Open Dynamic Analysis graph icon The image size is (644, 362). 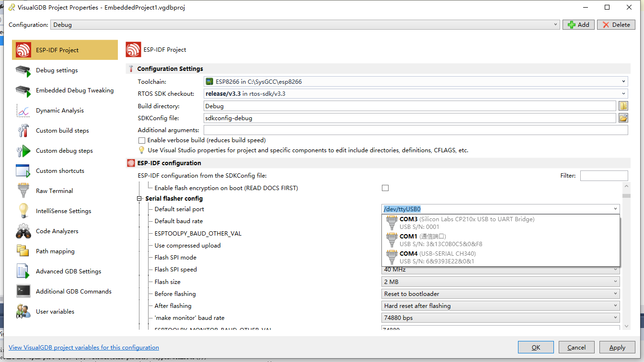[x=23, y=111]
